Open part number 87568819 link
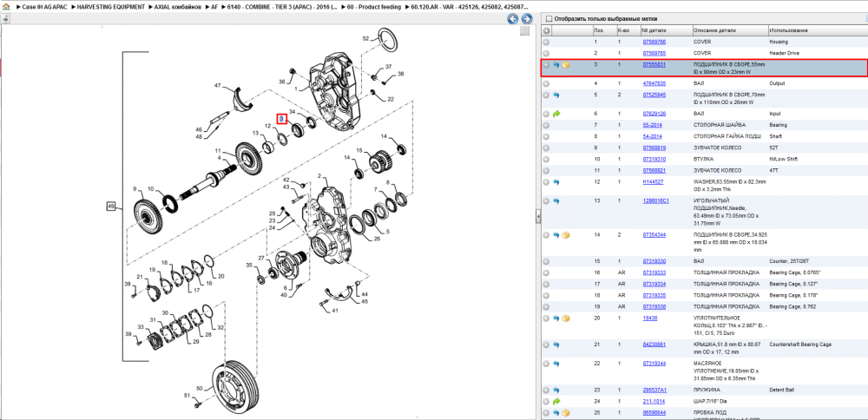 point(654,148)
